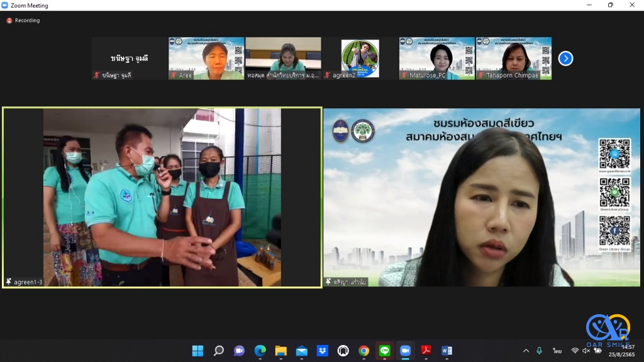Open taskbar Search

(x=218, y=351)
